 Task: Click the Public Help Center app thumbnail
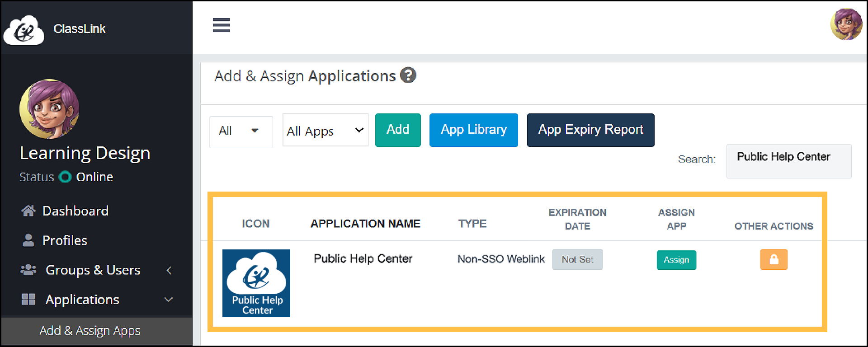pos(256,283)
